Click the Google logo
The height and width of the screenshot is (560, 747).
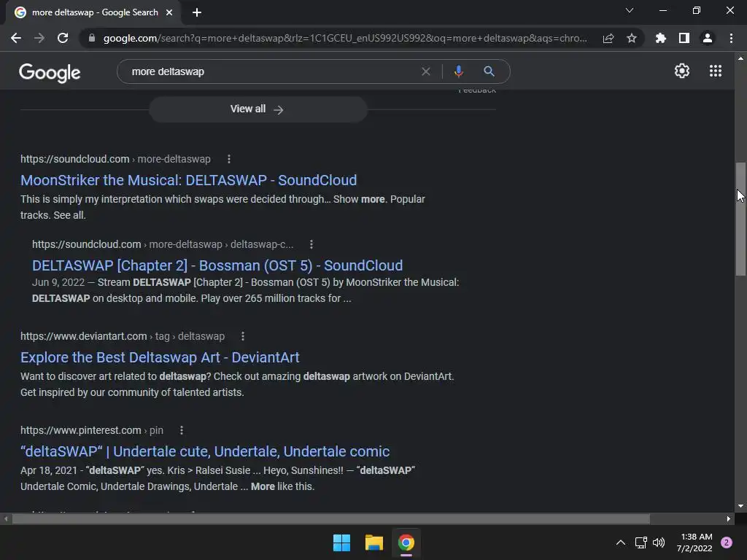[x=50, y=72]
